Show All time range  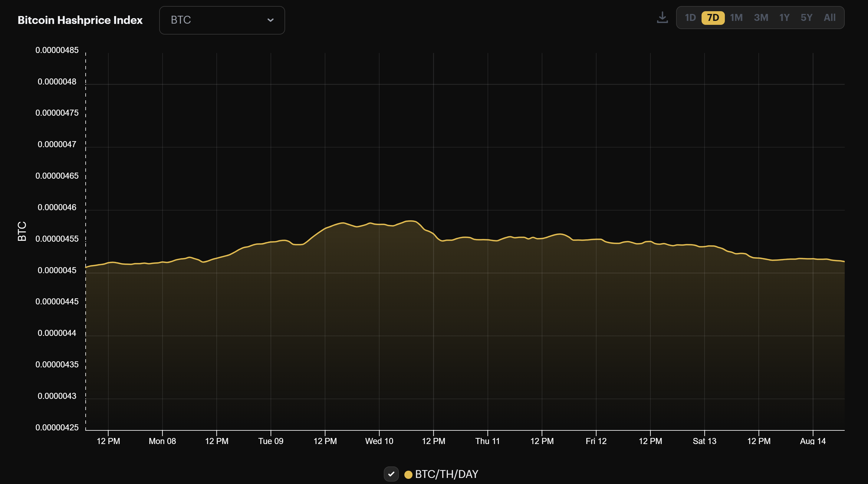pyautogui.click(x=830, y=18)
